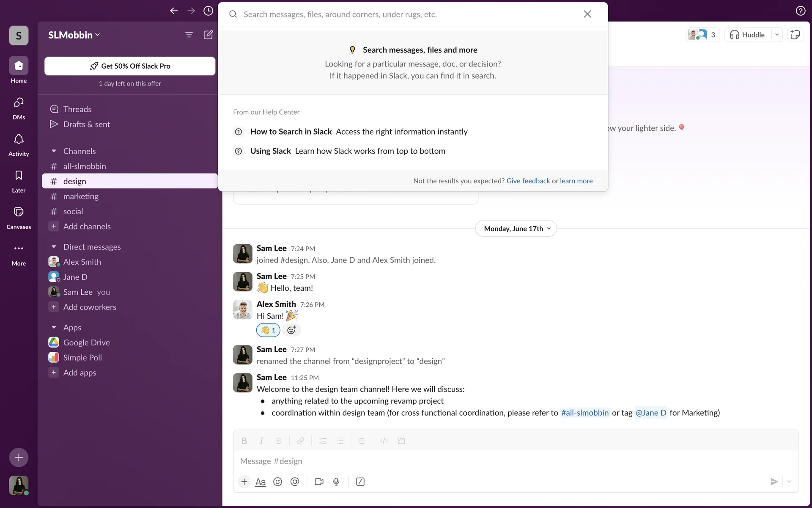Click the slash shortcuts icon in composer
Screen dimensions: 812x508
[x=360, y=482]
